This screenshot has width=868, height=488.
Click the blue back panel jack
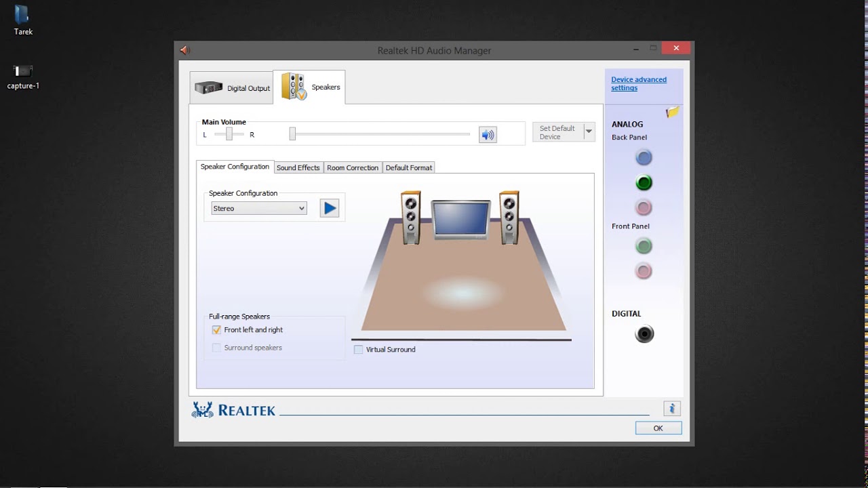644,158
